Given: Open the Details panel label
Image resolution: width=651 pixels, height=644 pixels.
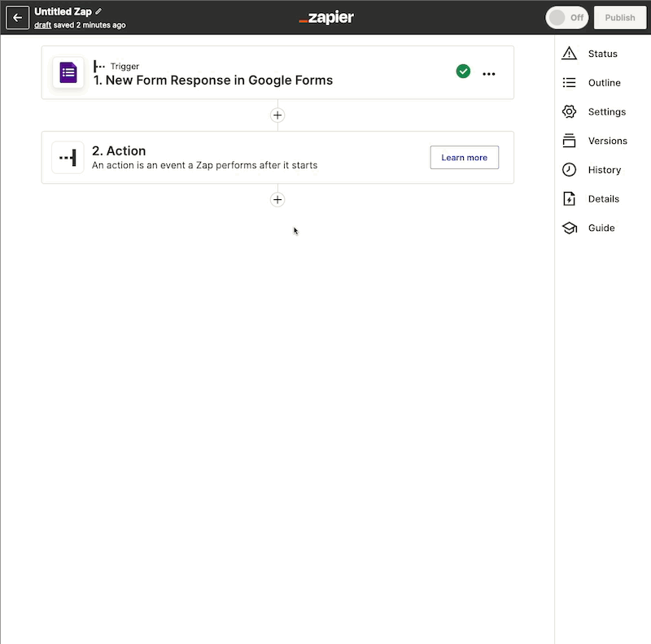Looking at the screenshot, I should tap(603, 198).
